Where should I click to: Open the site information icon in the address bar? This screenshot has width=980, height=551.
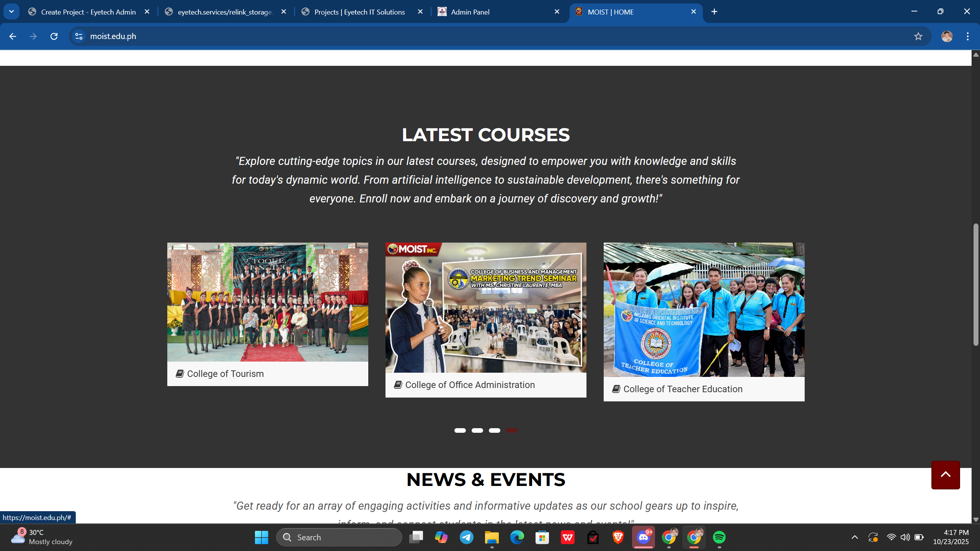tap(79, 36)
